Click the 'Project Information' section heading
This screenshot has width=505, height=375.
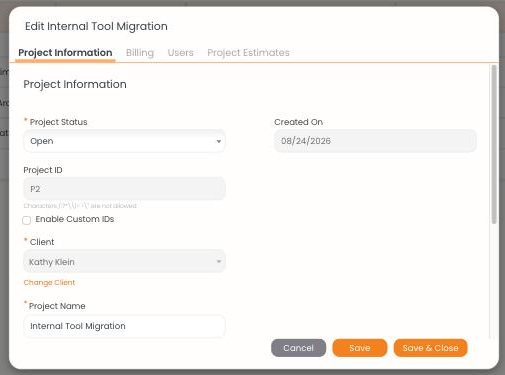(x=75, y=84)
